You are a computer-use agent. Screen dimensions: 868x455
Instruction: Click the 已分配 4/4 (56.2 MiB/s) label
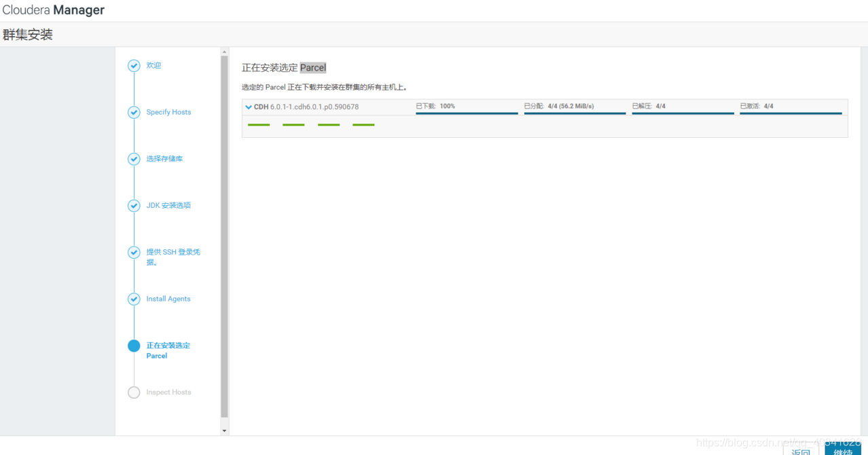tap(559, 107)
